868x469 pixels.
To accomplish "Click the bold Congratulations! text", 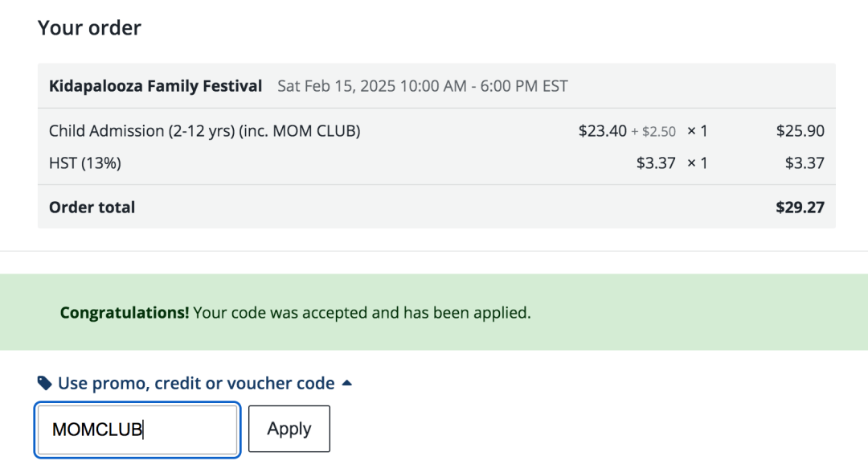I will point(125,313).
